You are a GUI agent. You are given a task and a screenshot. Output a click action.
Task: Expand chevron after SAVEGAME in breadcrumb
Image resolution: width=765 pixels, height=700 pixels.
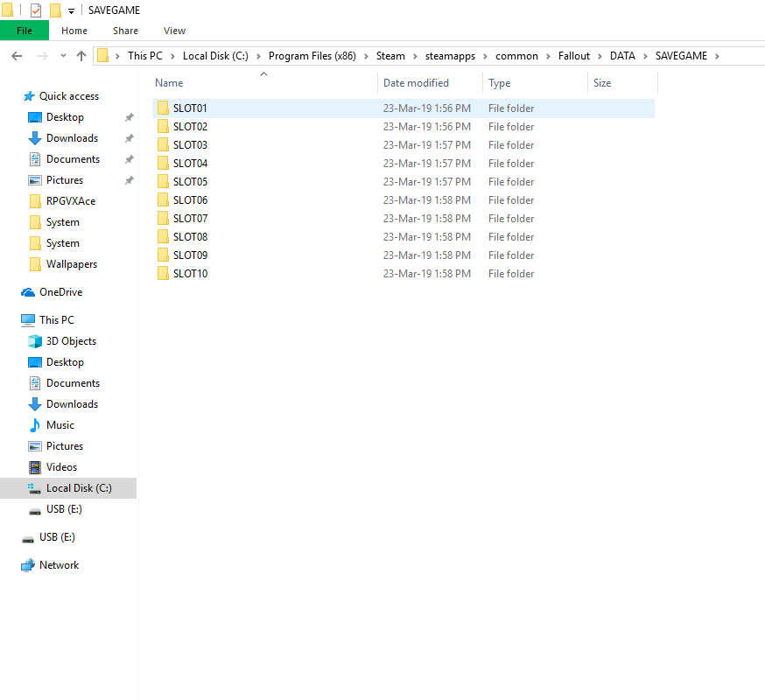tap(717, 56)
